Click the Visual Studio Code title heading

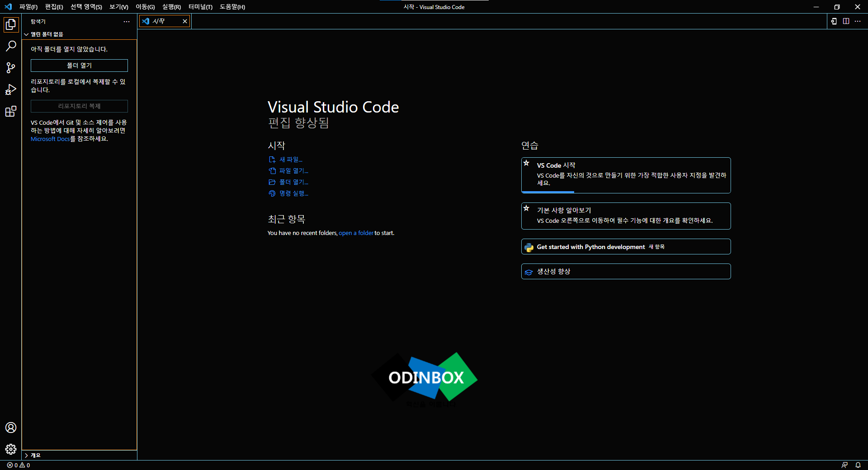(x=333, y=107)
